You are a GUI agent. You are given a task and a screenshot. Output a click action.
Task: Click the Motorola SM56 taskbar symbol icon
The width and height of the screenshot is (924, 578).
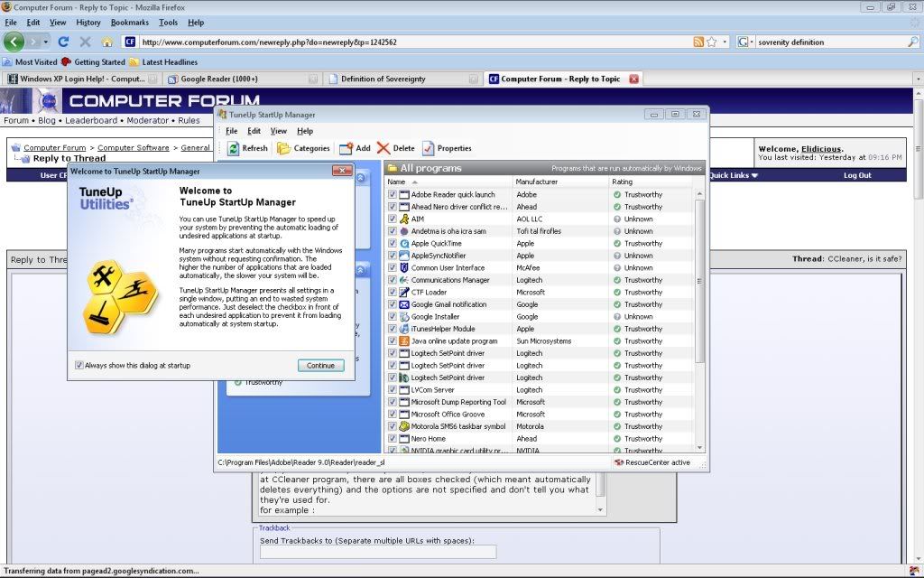404,426
